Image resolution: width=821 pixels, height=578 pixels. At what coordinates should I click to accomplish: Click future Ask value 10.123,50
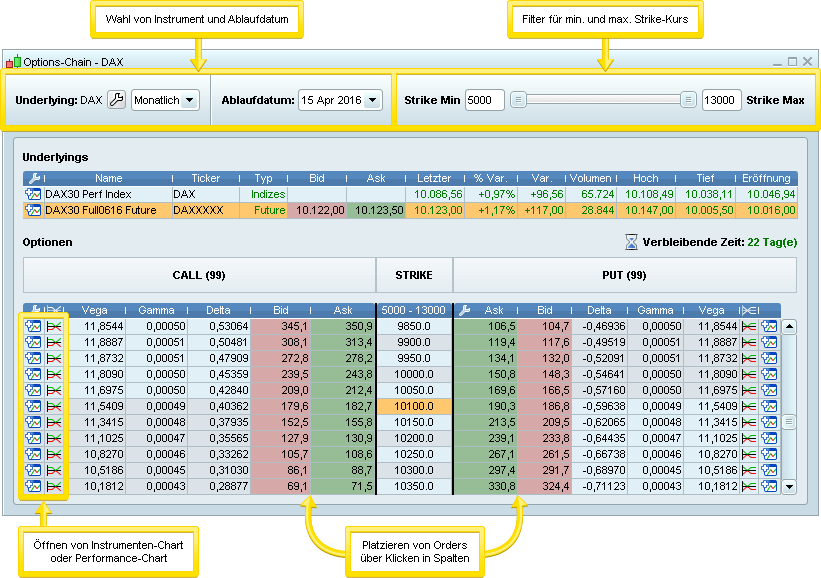tap(376, 210)
